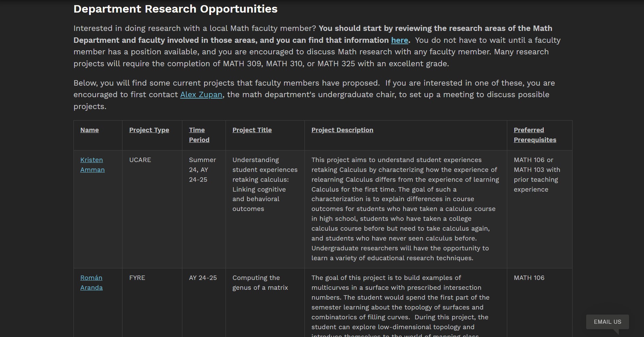Click the Name column header
Screen dimensions: 644x337
pos(89,130)
